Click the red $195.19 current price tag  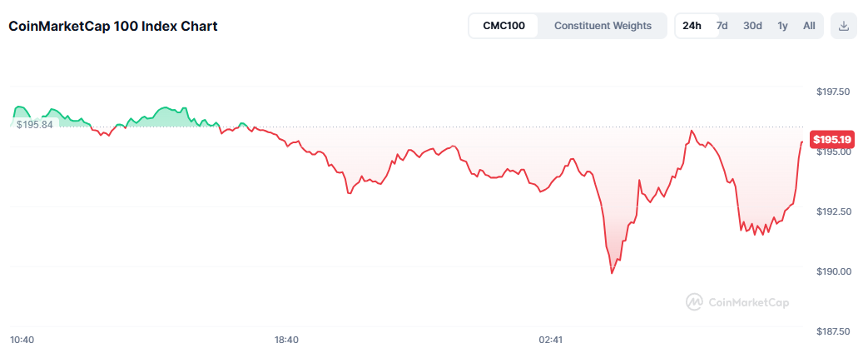(x=833, y=140)
